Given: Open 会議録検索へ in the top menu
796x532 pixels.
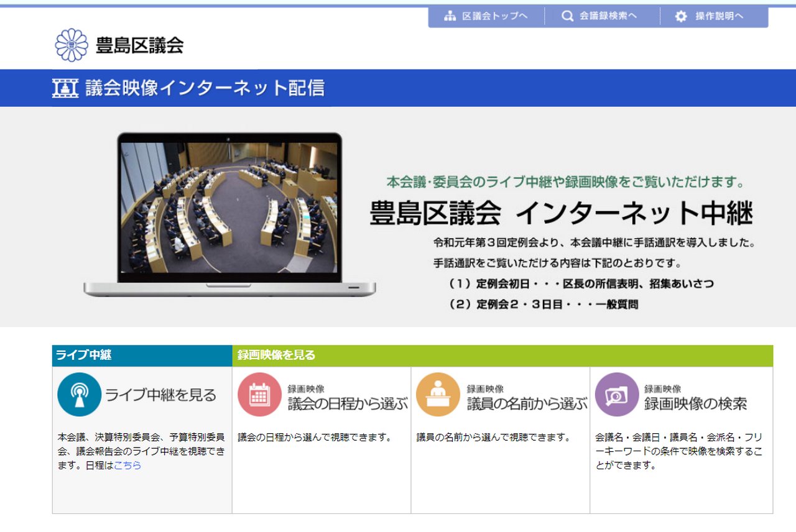Looking at the screenshot, I should coord(608,17).
